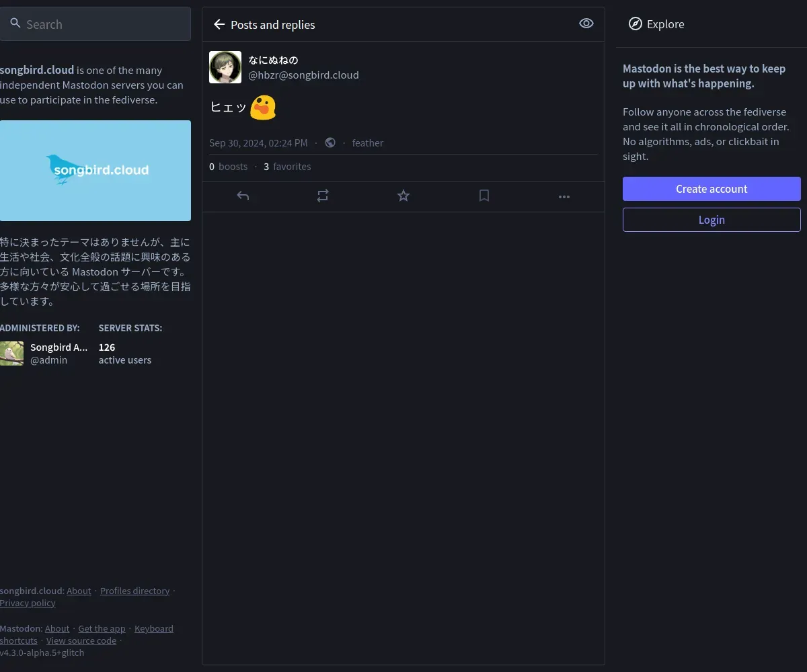807x672 pixels.
Task: View the 0 boosts count
Action: click(x=229, y=166)
